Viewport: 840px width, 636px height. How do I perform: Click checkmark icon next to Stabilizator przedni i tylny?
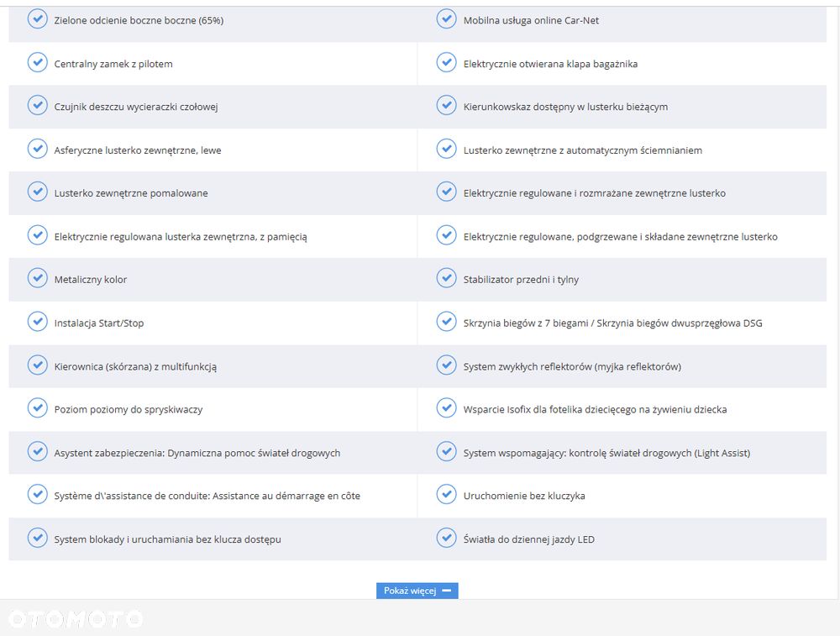(x=446, y=277)
